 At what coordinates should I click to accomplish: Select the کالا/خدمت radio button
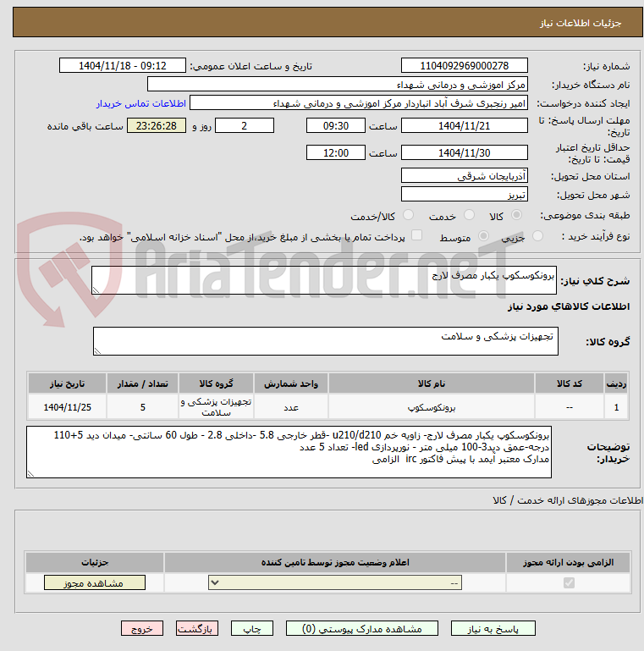408,215
